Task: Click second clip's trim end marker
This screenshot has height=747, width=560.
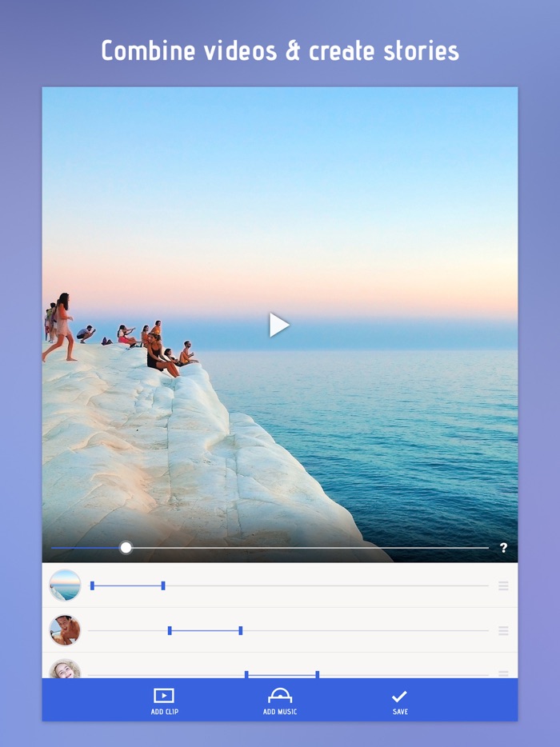Action: point(241,631)
